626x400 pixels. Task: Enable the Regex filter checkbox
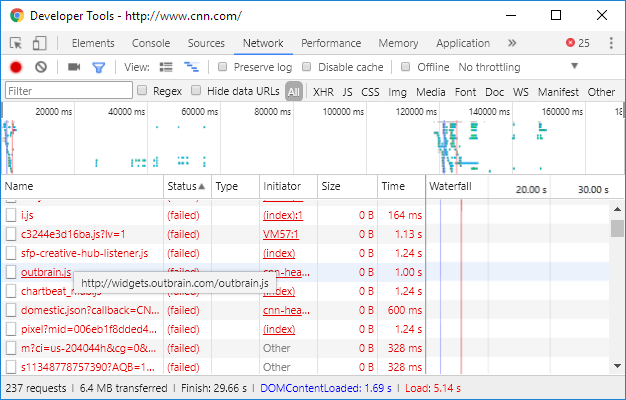pos(142,90)
